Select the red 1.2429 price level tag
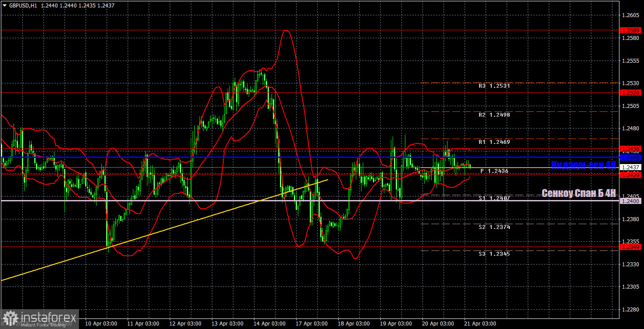This screenshot has width=644, height=329. point(631,175)
